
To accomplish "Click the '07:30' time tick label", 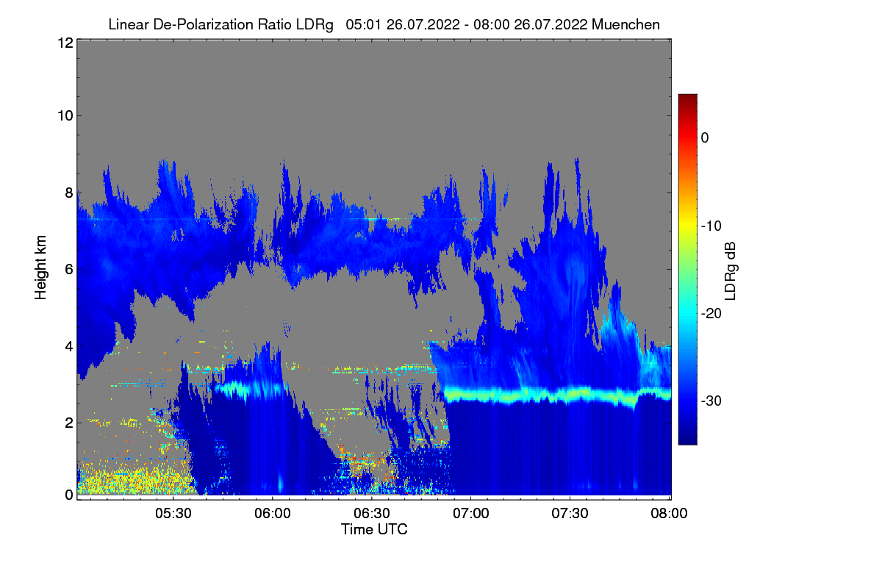I will click(570, 514).
